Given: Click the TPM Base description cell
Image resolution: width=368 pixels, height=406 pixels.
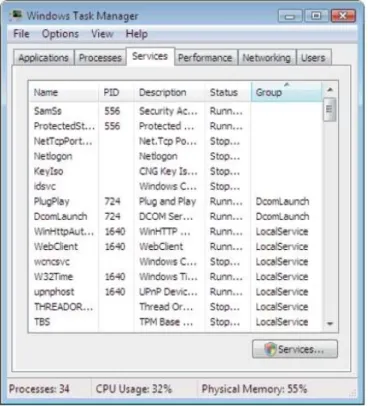Looking at the screenshot, I should (x=166, y=322).
